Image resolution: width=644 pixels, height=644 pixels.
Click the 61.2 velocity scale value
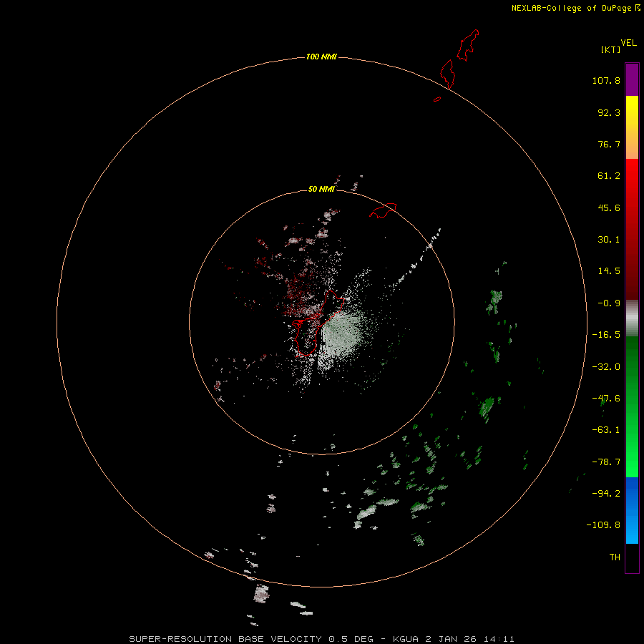click(609, 176)
